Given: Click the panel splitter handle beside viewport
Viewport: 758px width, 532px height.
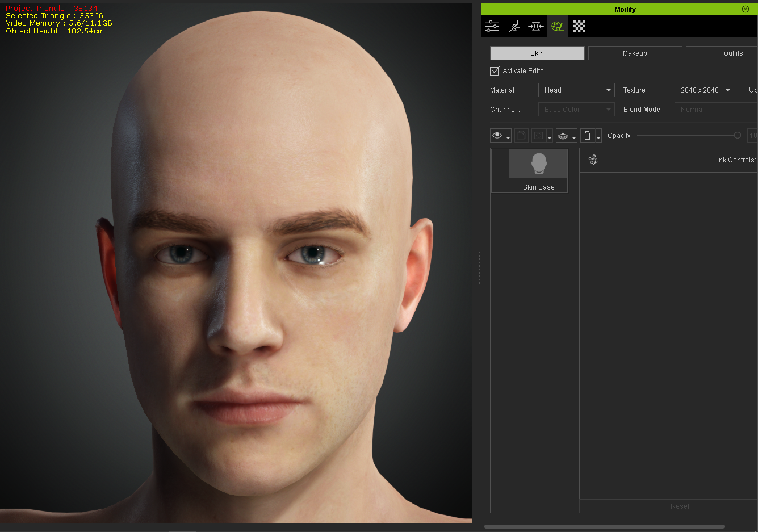Looking at the screenshot, I should [x=479, y=267].
